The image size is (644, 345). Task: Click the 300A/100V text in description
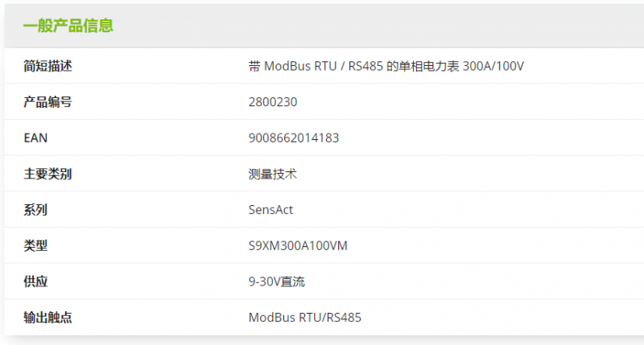pos(493,66)
